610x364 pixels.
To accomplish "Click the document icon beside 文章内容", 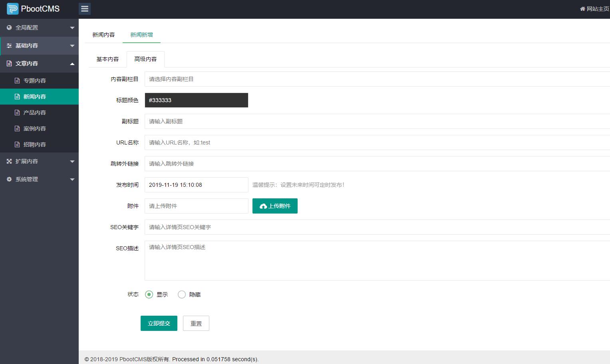I will [9, 63].
